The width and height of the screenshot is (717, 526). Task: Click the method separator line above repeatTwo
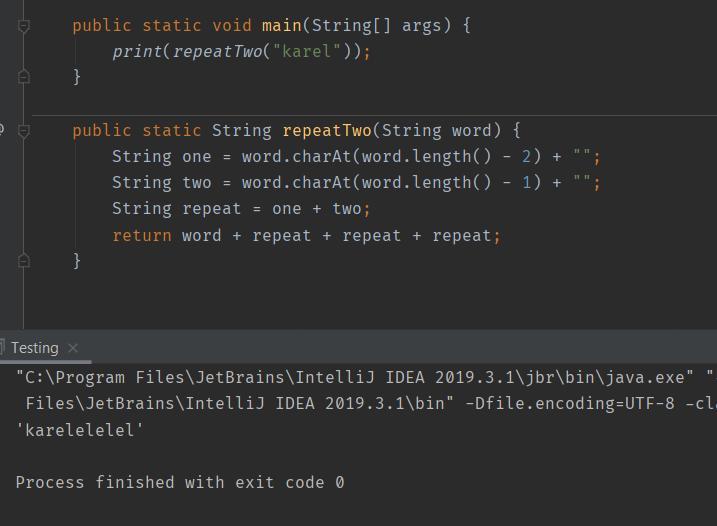[x=374, y=116]
